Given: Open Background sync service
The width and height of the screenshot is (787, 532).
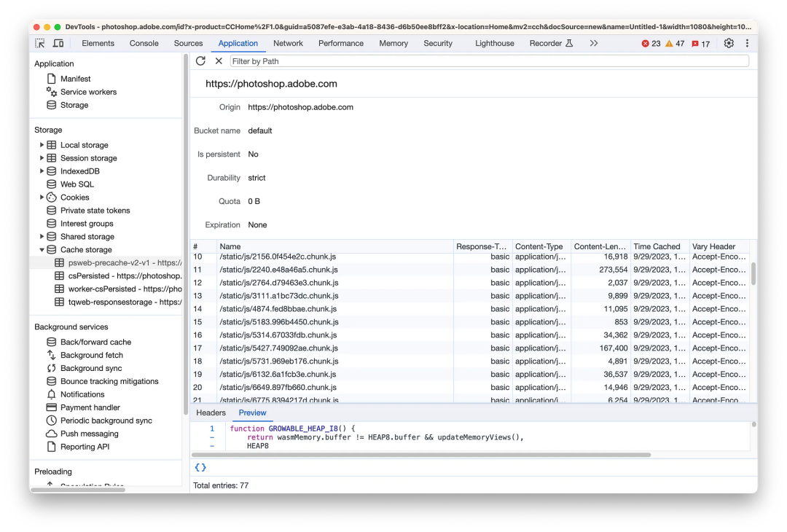Looking at the screenshot, I should [x=91, y=368].
